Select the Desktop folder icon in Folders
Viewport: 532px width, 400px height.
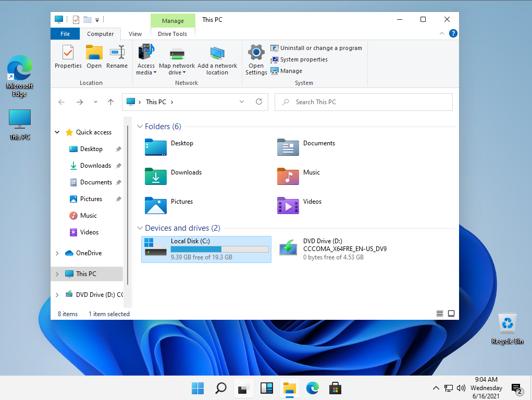coord(156,147)
